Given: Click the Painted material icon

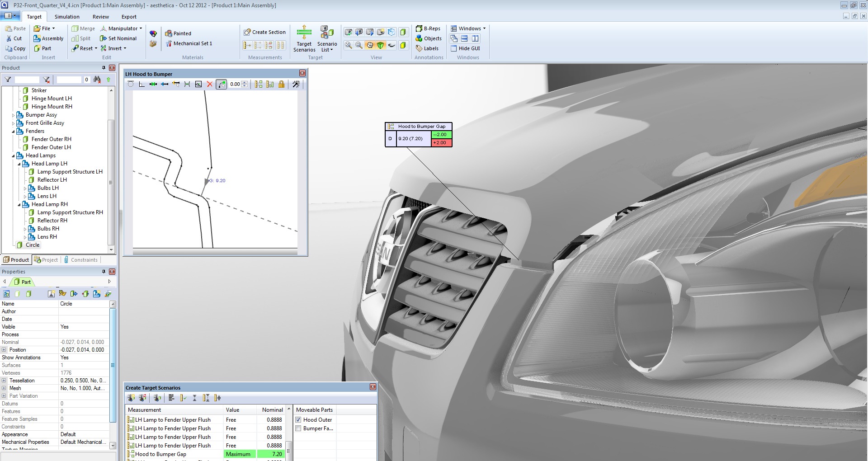Looking at the screenshot, I should 178,33.
